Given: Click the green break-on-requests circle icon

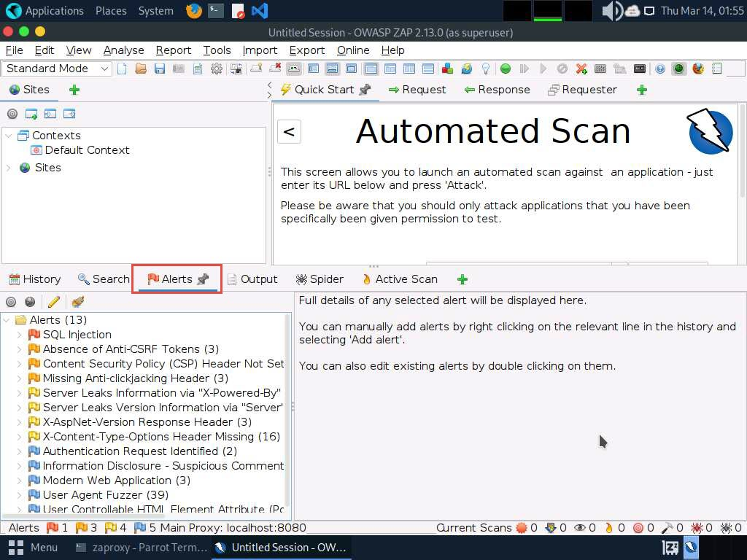Looking at the screenshot, I should 506,69.
